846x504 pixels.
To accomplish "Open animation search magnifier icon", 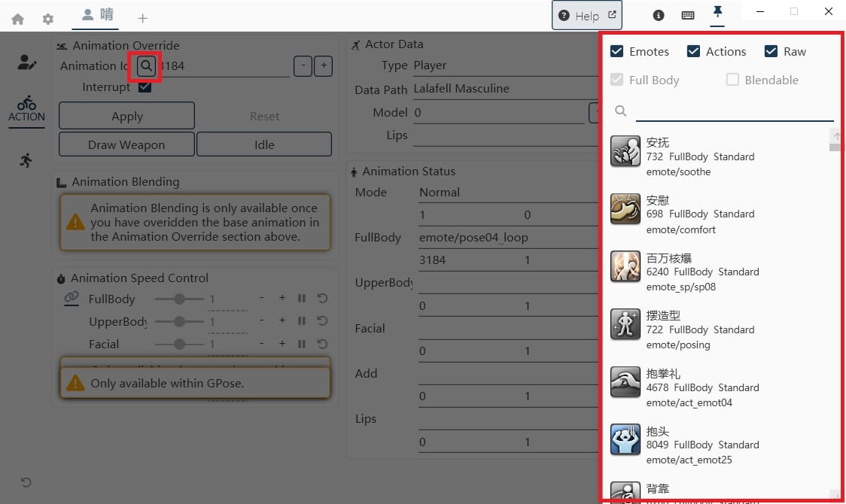I will [x=146, y=65].
